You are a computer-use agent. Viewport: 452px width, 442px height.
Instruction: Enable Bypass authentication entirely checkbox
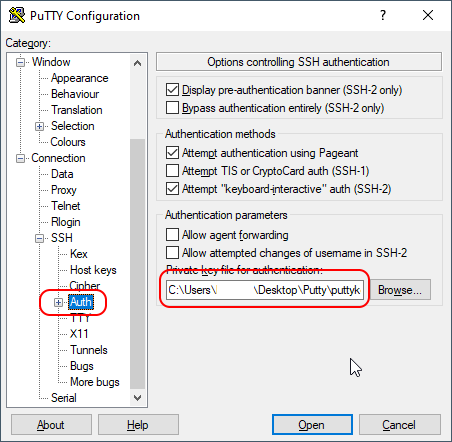click(x=172, y=108)
